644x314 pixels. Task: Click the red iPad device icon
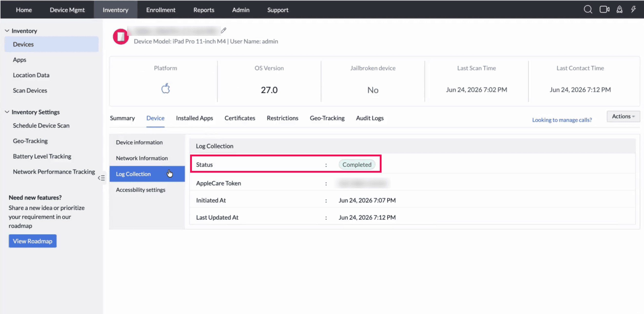pyautogui.click(x=120, y=37)
